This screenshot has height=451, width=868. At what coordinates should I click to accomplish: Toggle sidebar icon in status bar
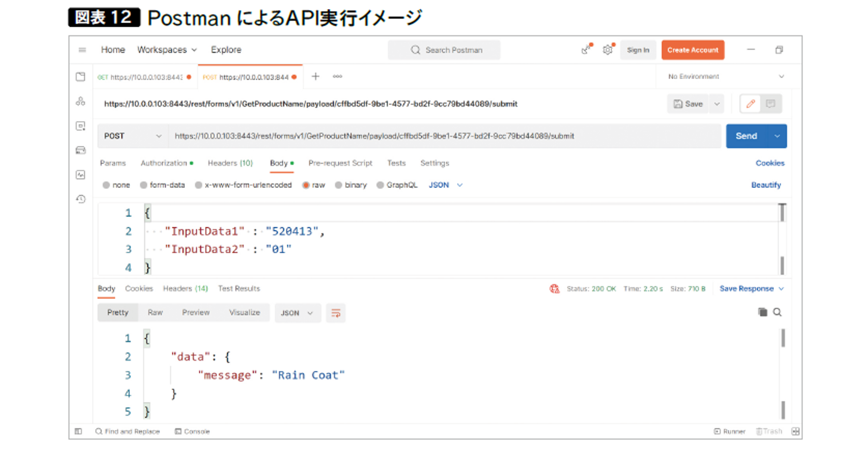coord(78,431)
